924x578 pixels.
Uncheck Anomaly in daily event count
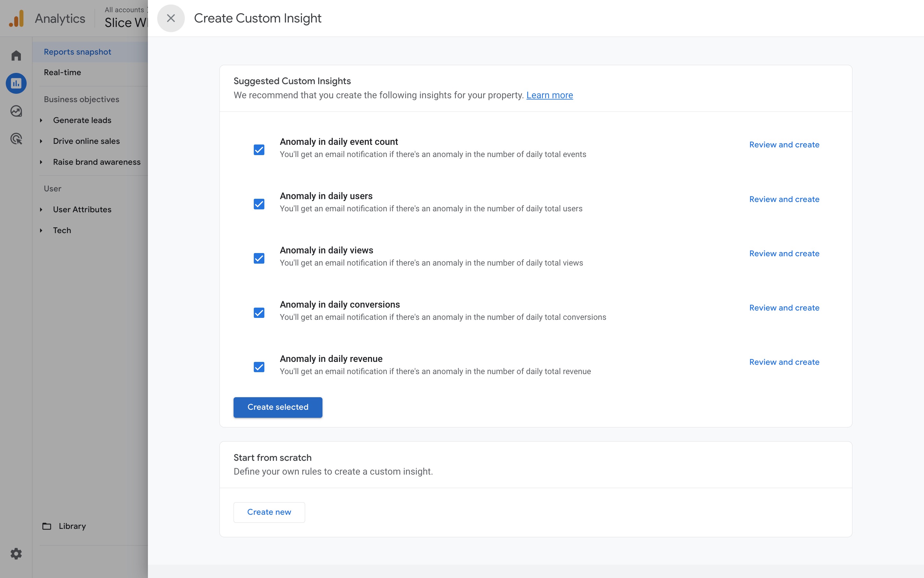(x=259, y=149)
